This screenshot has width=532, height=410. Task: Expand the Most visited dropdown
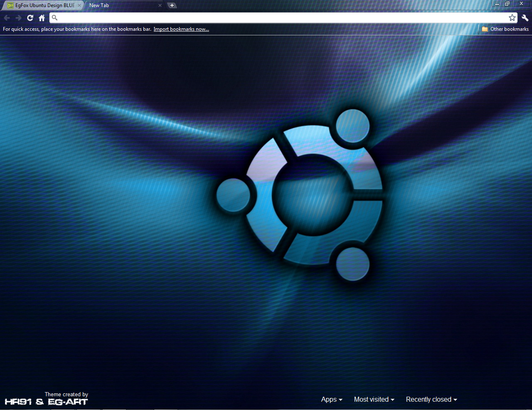click(x=374, y=399)
